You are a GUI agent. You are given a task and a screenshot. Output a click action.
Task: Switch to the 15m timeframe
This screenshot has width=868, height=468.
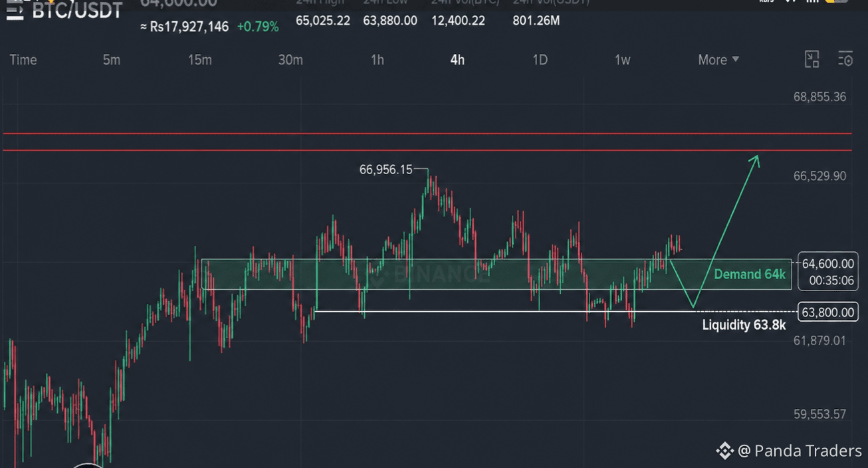[199, 60]
